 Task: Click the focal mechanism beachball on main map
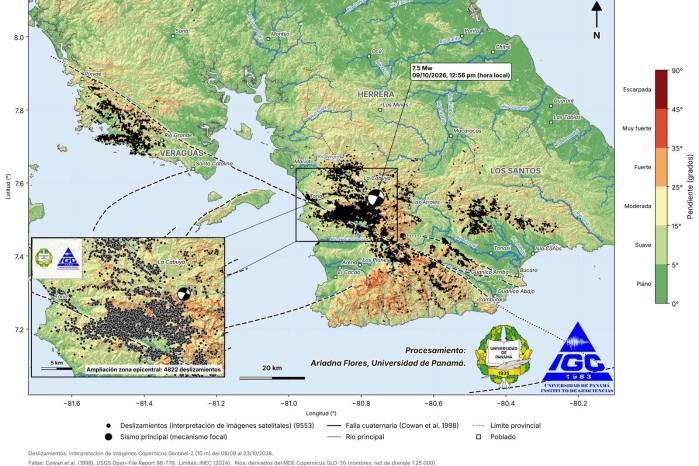click(x=376, y=198)
